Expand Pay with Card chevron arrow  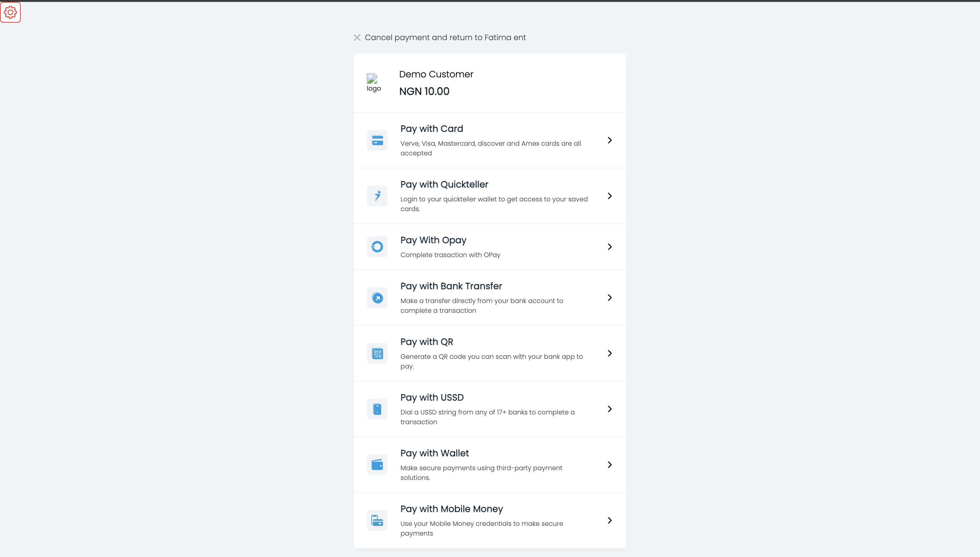click(610, 141)
